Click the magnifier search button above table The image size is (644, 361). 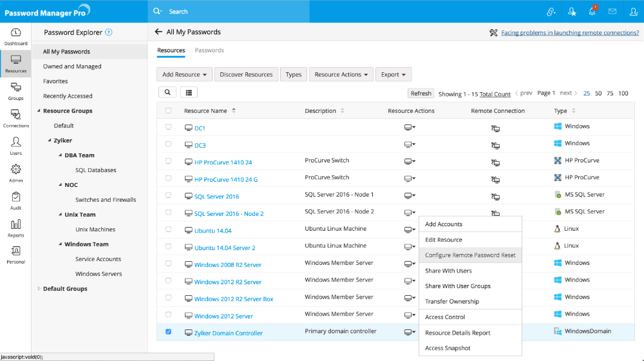167,93
